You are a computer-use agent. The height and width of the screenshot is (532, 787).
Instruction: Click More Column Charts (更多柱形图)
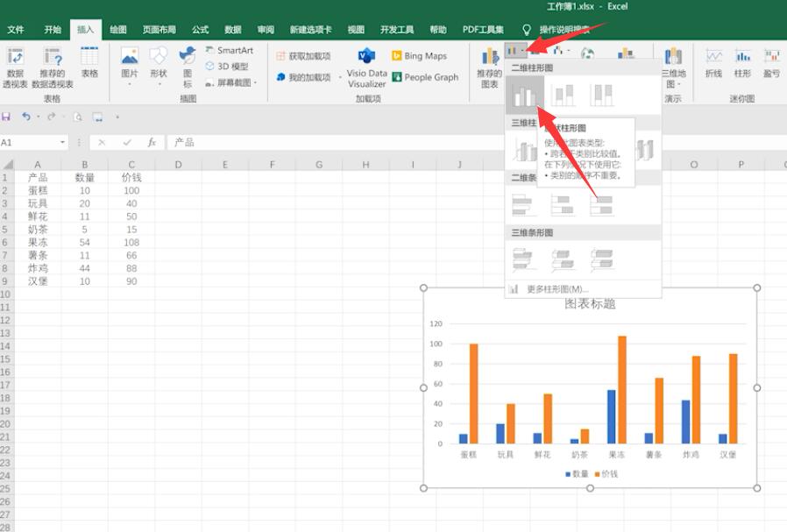click(x=583, y=289)
